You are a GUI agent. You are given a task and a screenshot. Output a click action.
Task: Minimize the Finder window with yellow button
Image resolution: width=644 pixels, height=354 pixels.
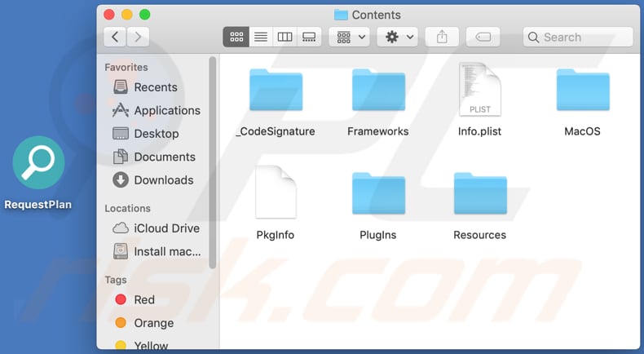click(127, 15)
